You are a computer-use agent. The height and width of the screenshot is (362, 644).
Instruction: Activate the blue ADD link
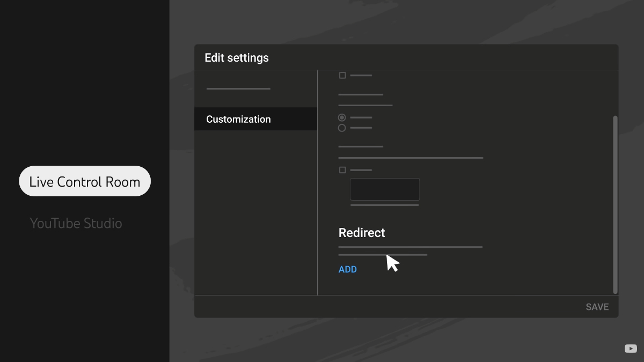click(347, 269)
